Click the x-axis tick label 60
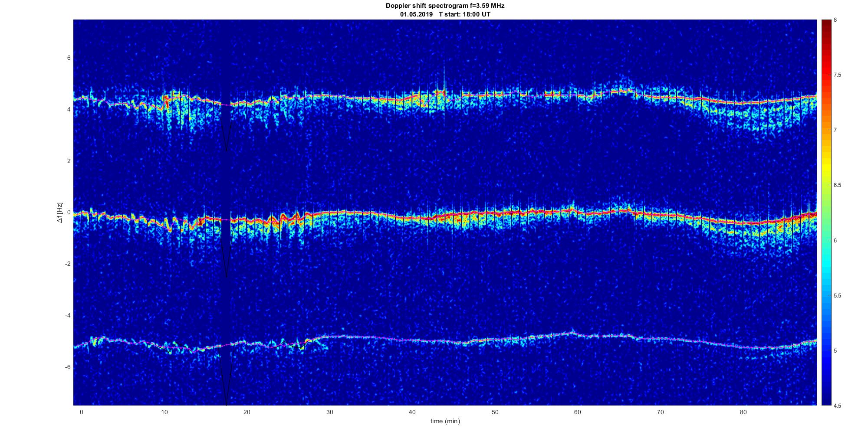Viewport: 868px width, 435px height. (578, 412)
